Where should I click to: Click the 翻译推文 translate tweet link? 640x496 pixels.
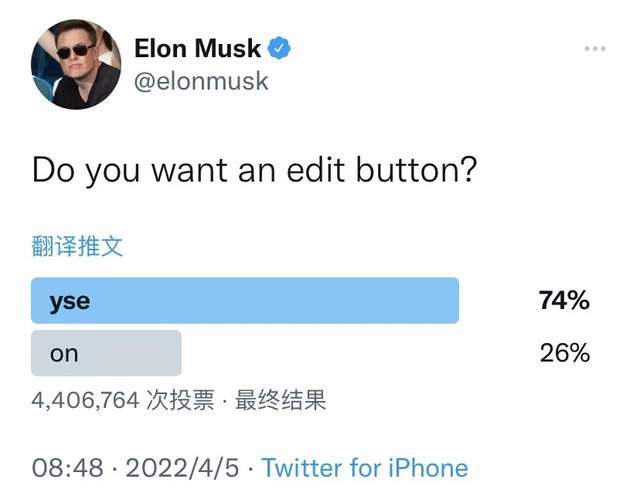tap(77, 246)
